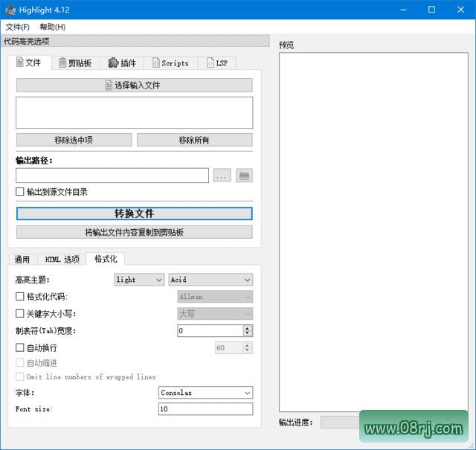Select the 格式化 options tab
The height and width of the screenshot is (450, 476).
106,259
